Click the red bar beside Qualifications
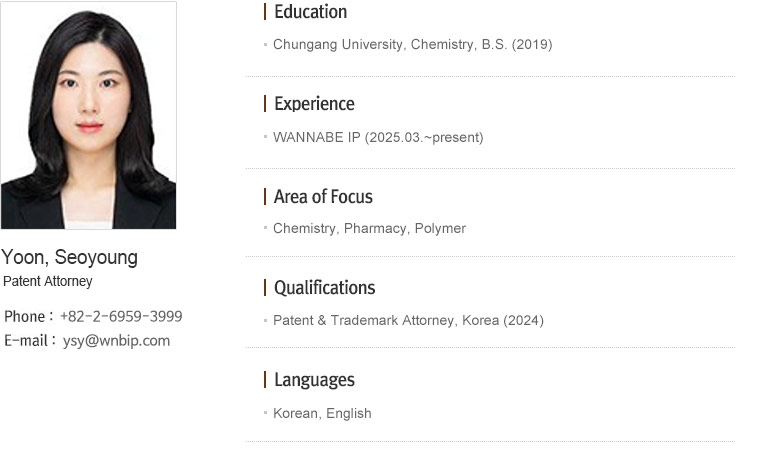The height and width of the screenshot is (475, 760). coord(265,287)
